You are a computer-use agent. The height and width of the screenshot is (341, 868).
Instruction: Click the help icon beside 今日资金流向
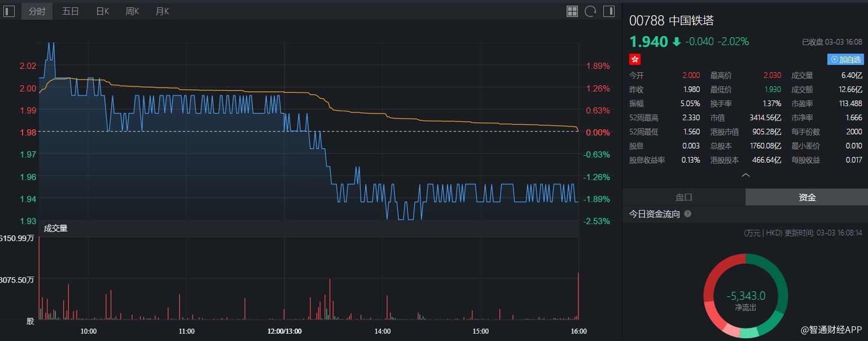(687, 215)
